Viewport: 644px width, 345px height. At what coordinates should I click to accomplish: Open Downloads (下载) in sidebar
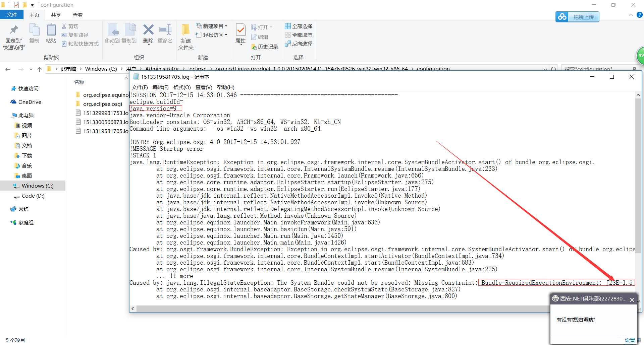23,155
